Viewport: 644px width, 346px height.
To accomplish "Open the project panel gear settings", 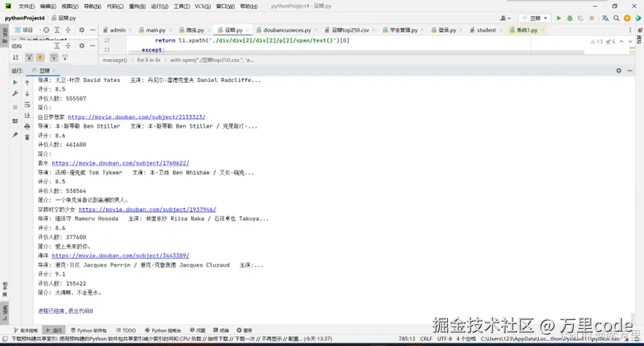I will point(82,30).
